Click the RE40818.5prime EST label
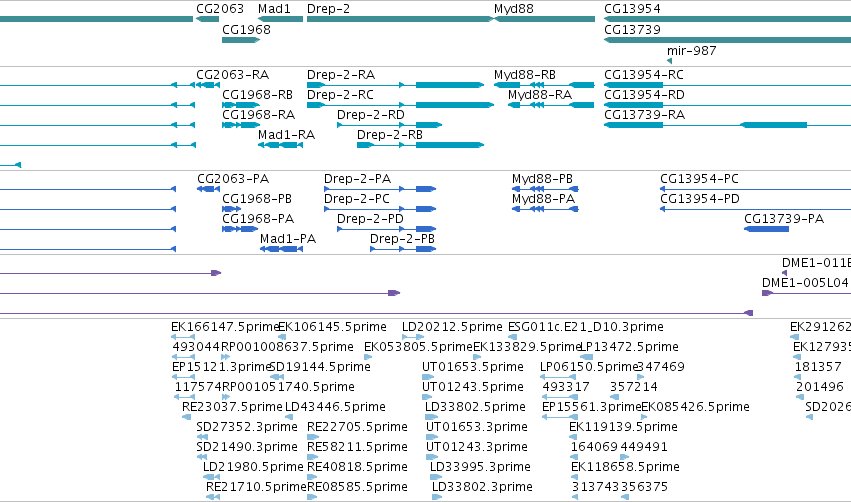This screenshot has width=851, height=502. click(x=357, y=467)
